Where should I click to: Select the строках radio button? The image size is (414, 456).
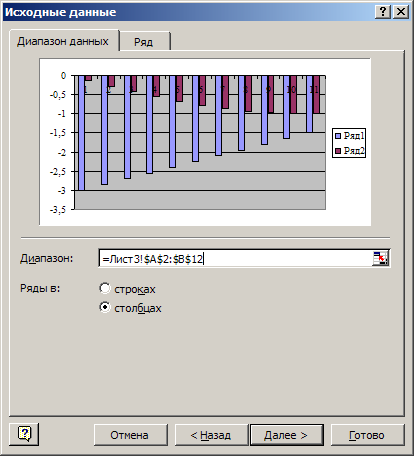[x=105, y=288]
